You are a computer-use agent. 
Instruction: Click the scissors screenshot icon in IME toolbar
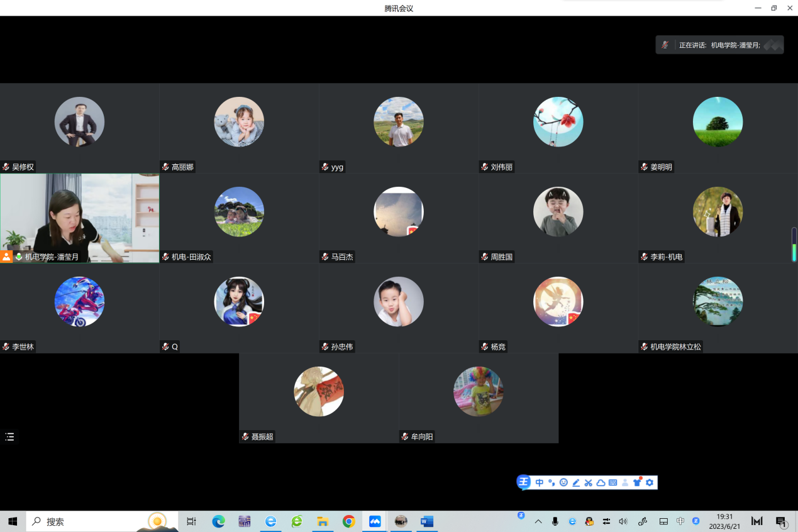coord(588,482)
